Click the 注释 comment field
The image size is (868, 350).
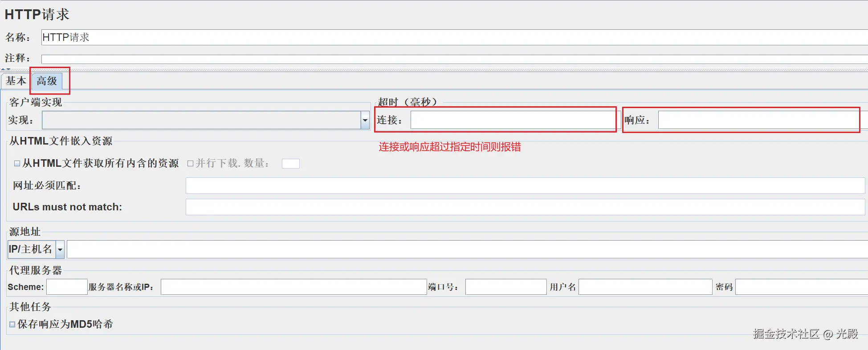click(x=454, y=59)
